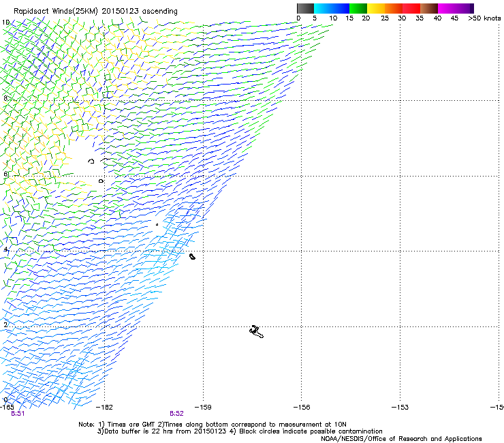Click the purple 'B:52' time label
This screenshot has height=443, width=504.
[x=176, y=414]
